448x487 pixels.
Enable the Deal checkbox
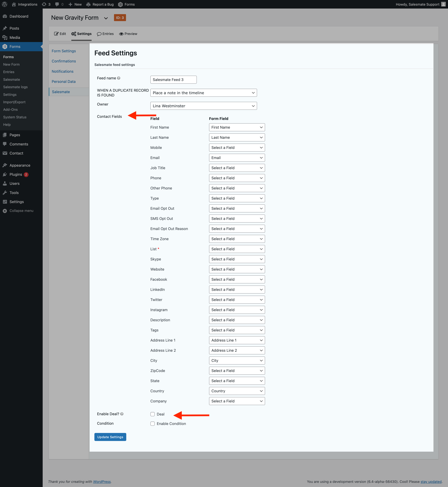pos(153,414)
